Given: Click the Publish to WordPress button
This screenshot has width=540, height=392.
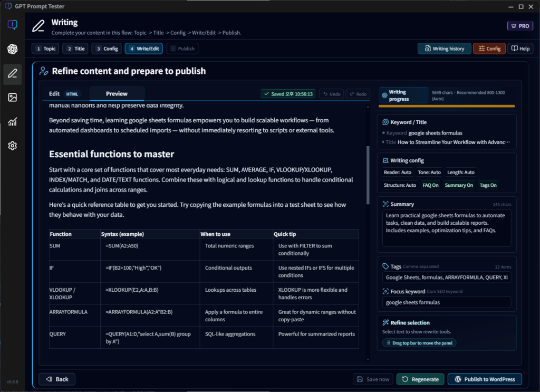Looking at the screenshot, I should coord(485,379).
